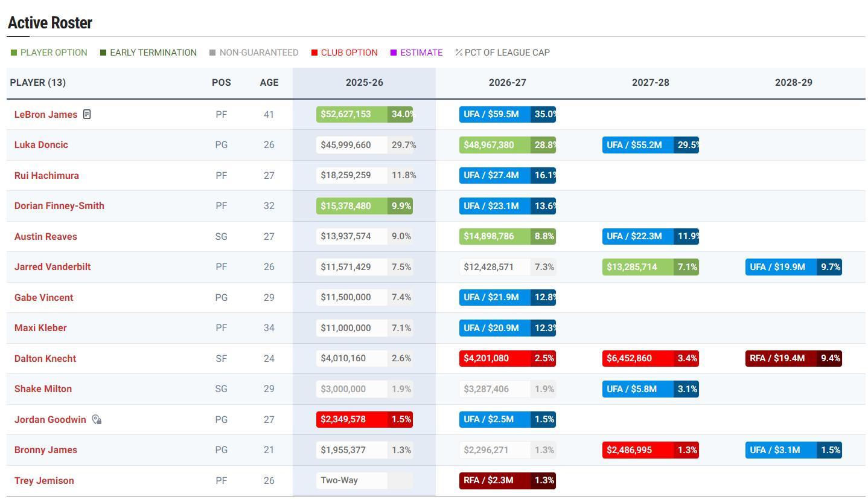Click Dalton Knecht's RFA / $19.4M badge

point(780,358)
